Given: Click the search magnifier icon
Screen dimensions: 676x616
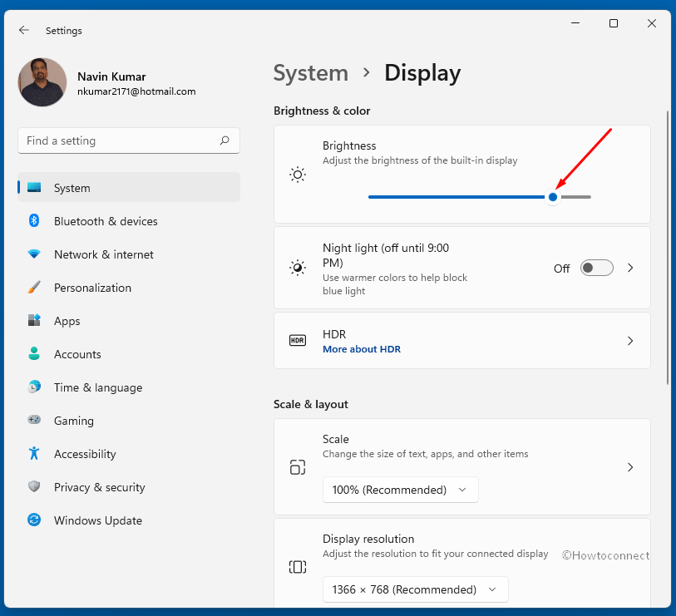Looking at the screenshot, I should [x=225, y=140].
